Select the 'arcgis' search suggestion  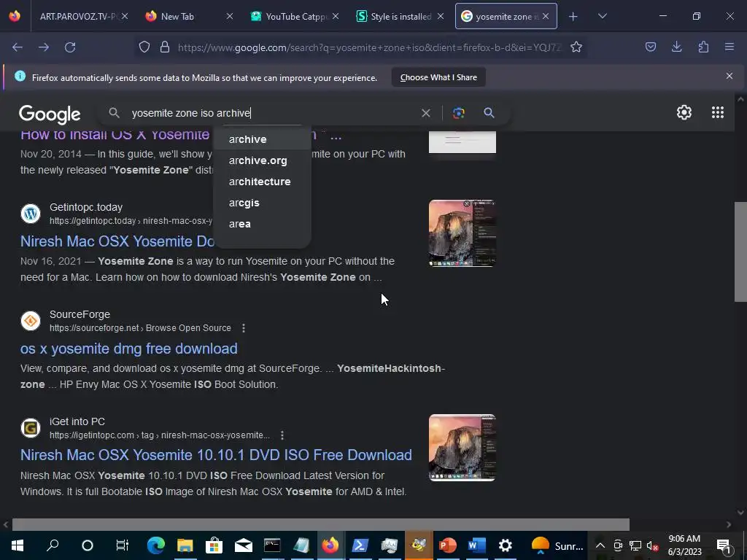[262, 203]
